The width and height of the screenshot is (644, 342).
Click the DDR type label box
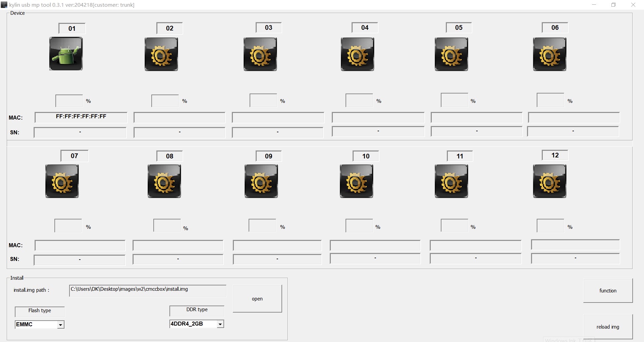(x=197, y=311)
